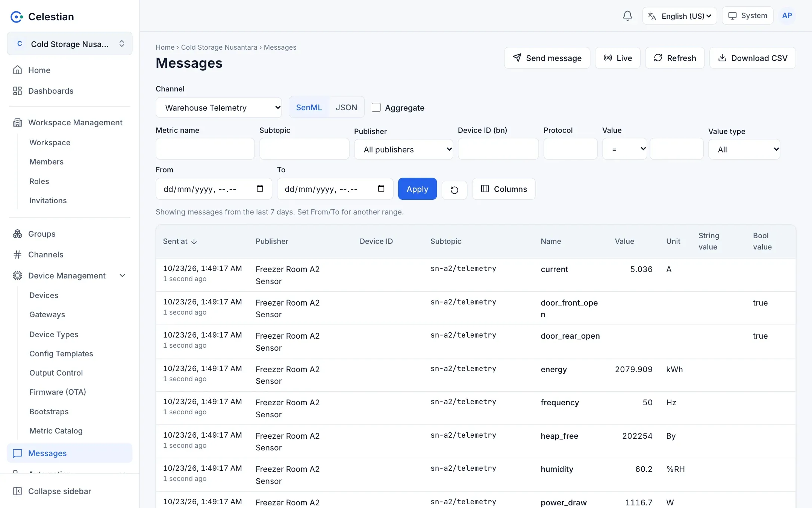This screenshot has height=508, width=812.
Task: Click the Messages chat bubble icon
Action: (x=17, y=453)
